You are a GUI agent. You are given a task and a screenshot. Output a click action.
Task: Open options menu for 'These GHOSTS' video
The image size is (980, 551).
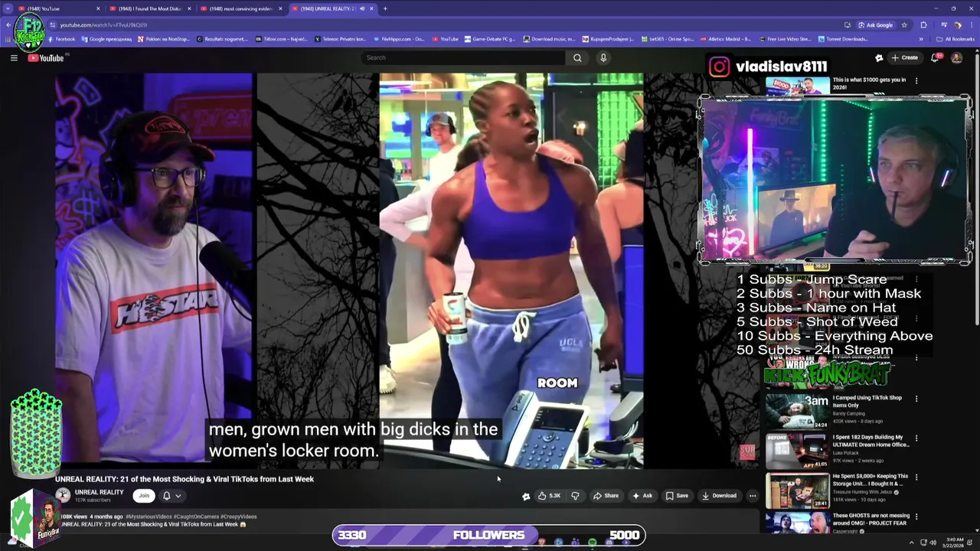click(x=916, y=517)
